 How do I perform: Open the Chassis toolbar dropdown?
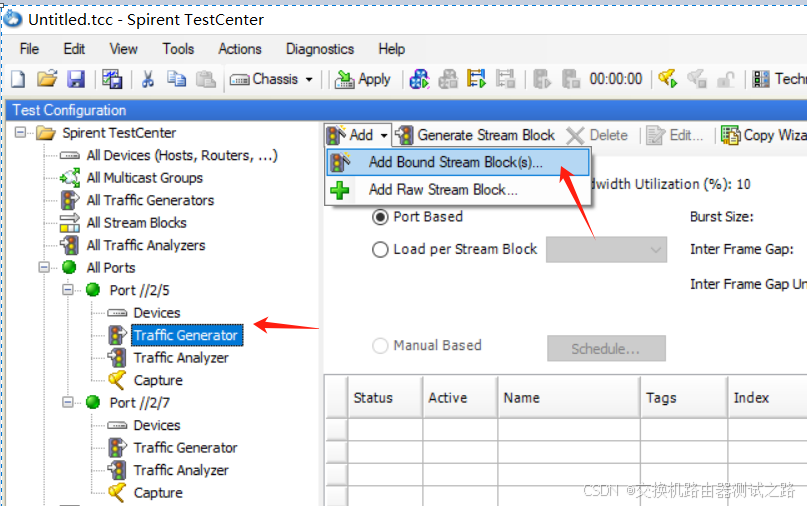(x=271, y=79)
